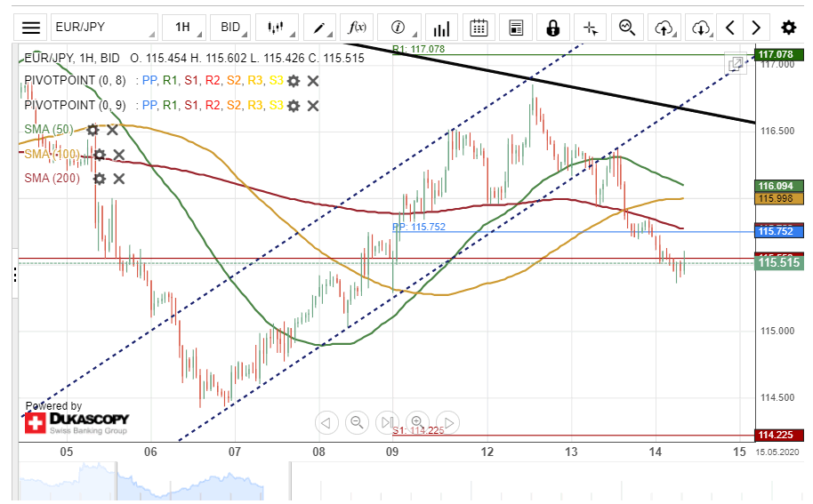Expand the BID price side dropdown

pos(233,28)
